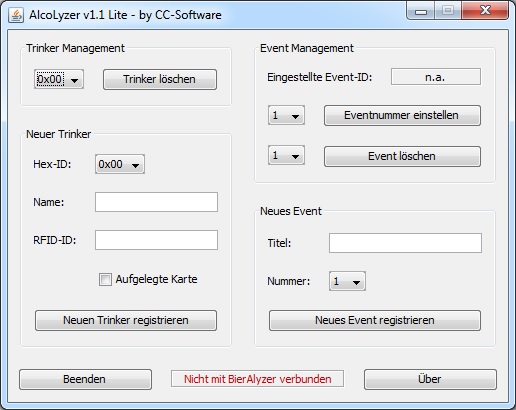This screenshot has height=410, width=516.
Task: Minimize the AlcoLyzer window
Action: [x=421, y=12]
